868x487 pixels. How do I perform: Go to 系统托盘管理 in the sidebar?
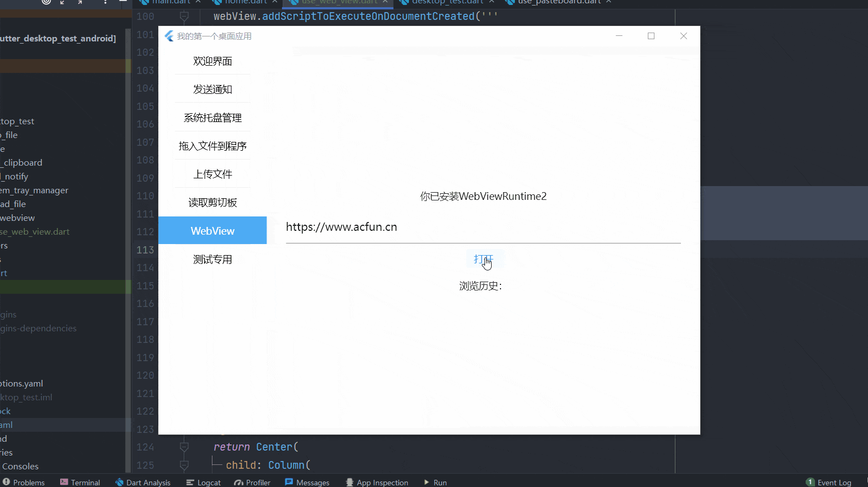point(212,118)
